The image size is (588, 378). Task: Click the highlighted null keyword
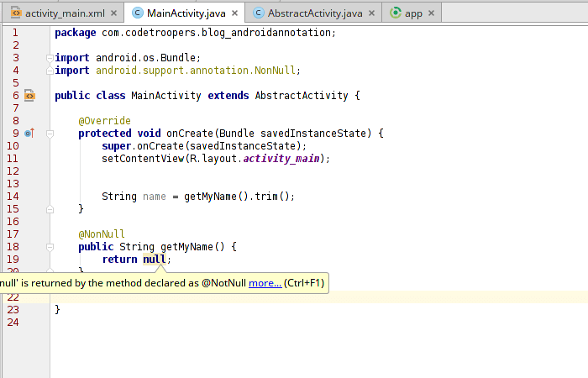pyautogui.click(x=154, y=260)
